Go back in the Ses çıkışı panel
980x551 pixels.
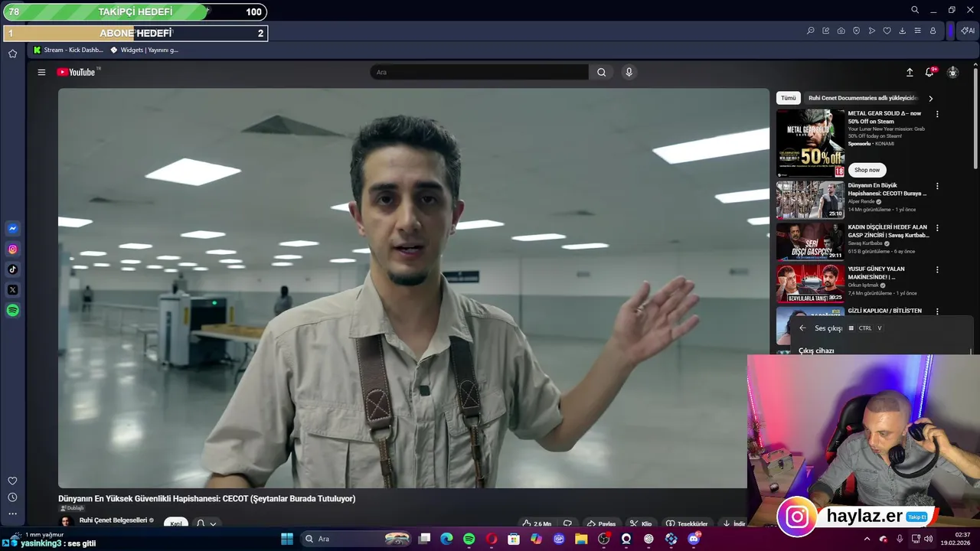[802, 328]
